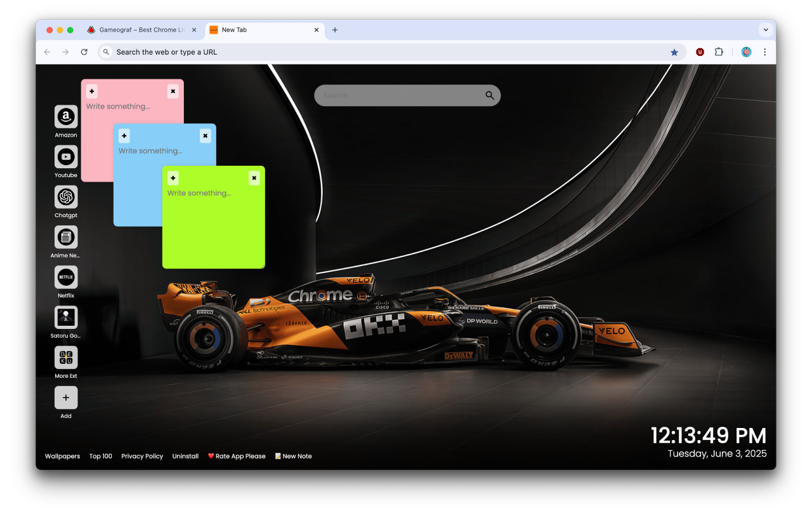
Task: Open the Chrome three-dot menu
Action: [765, 51]
